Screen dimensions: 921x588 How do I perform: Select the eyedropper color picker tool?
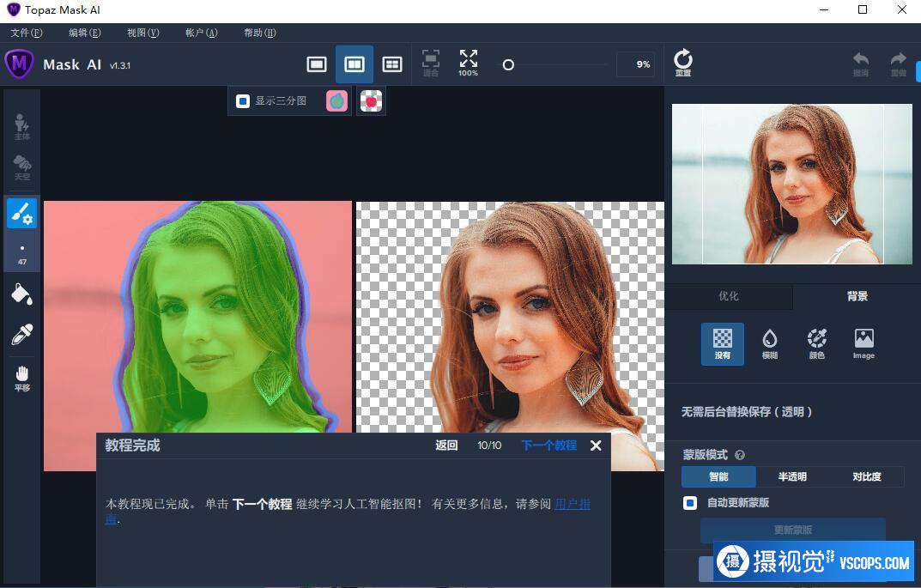(x=21, y=335)
